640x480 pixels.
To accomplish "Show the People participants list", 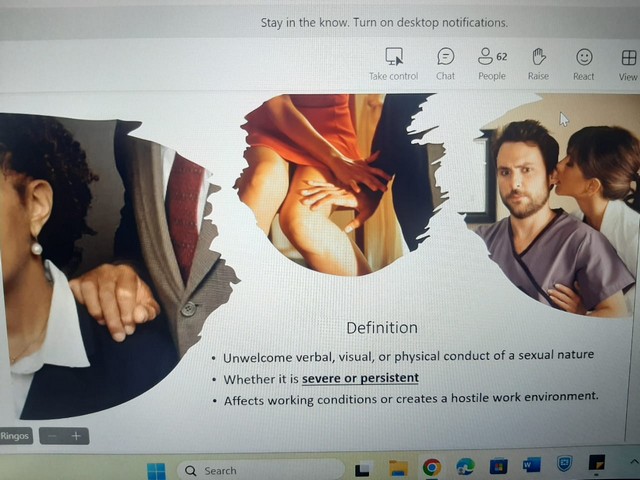I will [491, 57].
